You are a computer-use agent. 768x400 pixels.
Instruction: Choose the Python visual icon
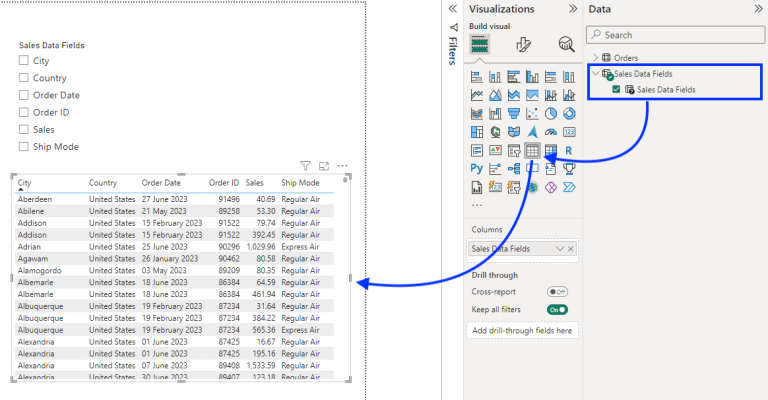[477, 169]
